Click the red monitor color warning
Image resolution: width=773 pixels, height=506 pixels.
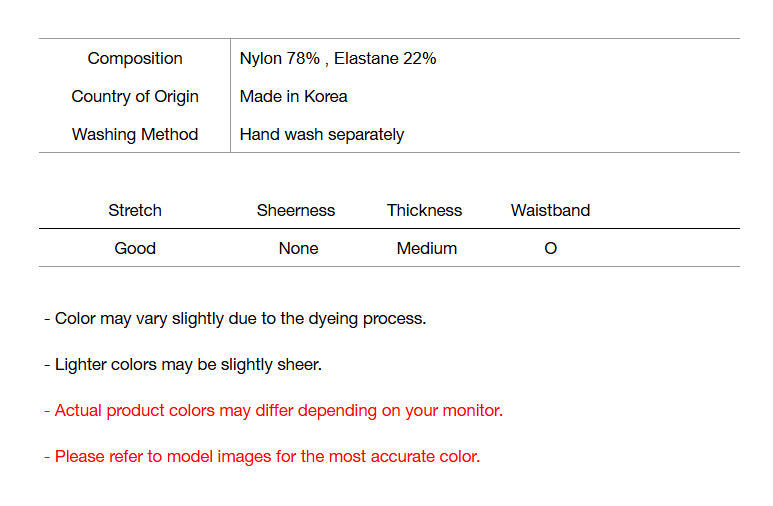[x=274, y=410]
